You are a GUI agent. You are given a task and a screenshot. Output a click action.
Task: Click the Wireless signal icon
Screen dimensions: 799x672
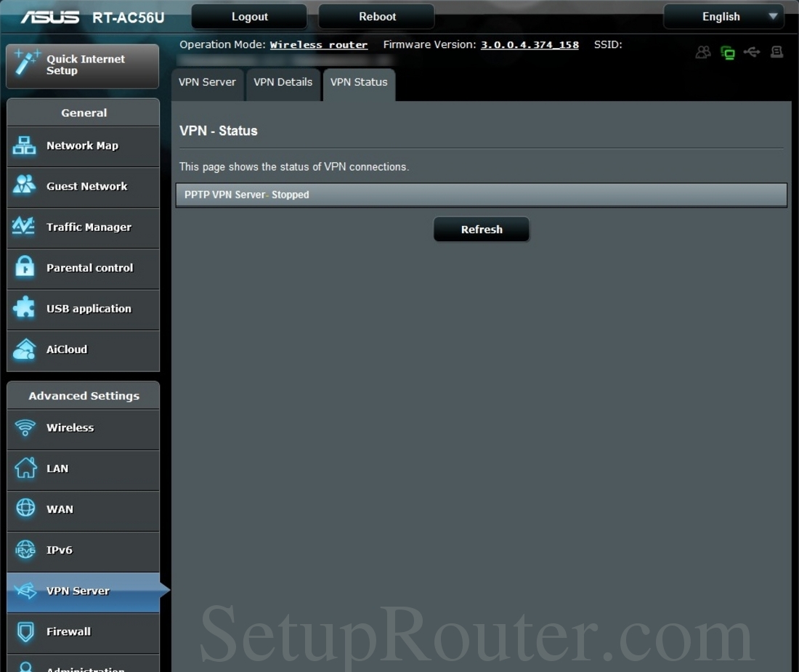(25, 427)
